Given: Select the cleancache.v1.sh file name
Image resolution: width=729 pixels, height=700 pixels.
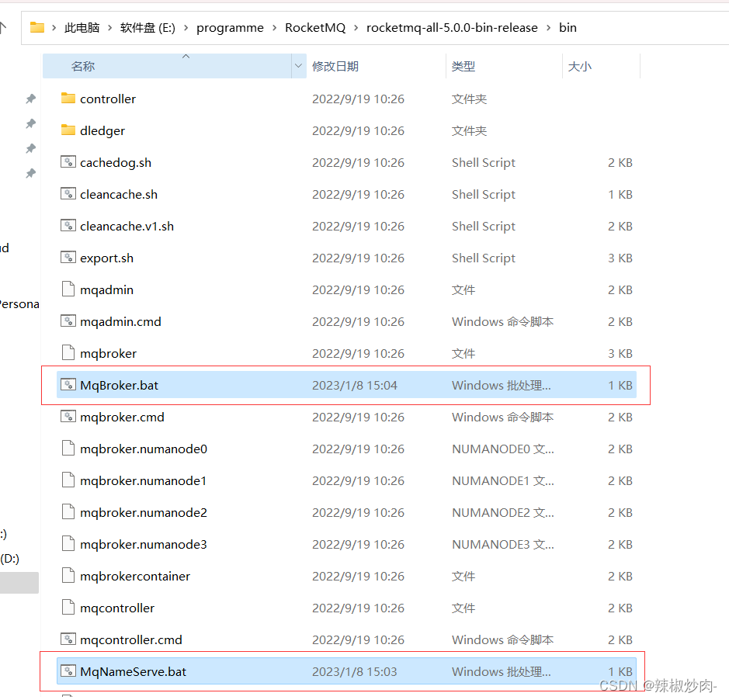Looking at the screenshot, I should 127,227.
